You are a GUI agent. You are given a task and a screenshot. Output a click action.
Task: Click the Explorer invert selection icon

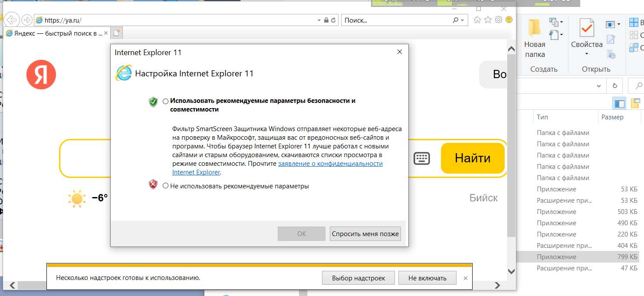click(x=634, y=47)
